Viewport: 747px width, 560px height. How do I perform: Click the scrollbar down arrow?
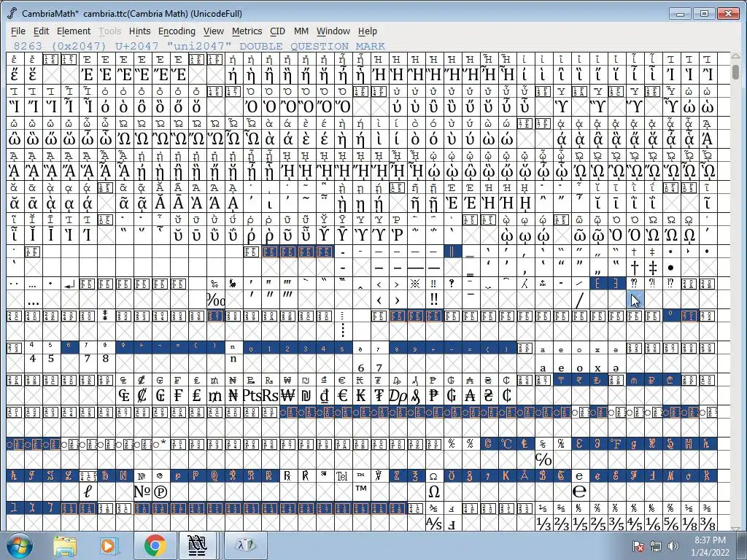[x=735, y=528]
